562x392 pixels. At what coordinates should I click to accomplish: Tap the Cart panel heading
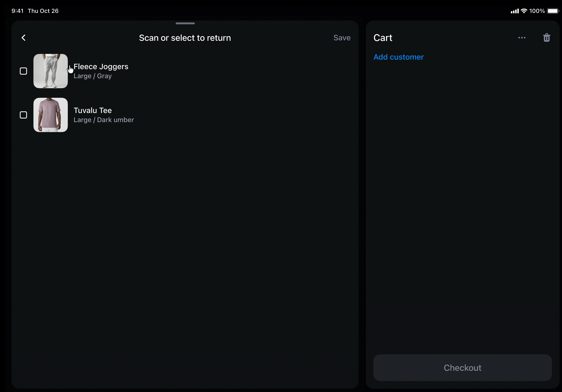click(x=382, y=38)
